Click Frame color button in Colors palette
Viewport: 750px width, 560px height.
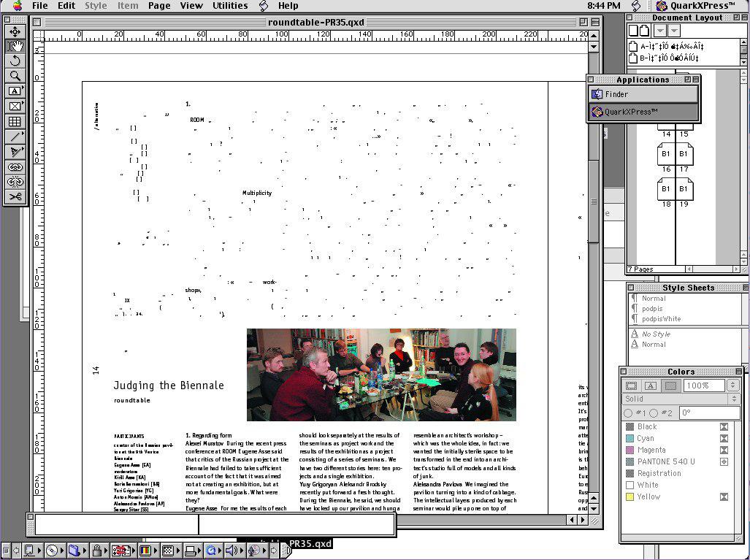(632, 386)
